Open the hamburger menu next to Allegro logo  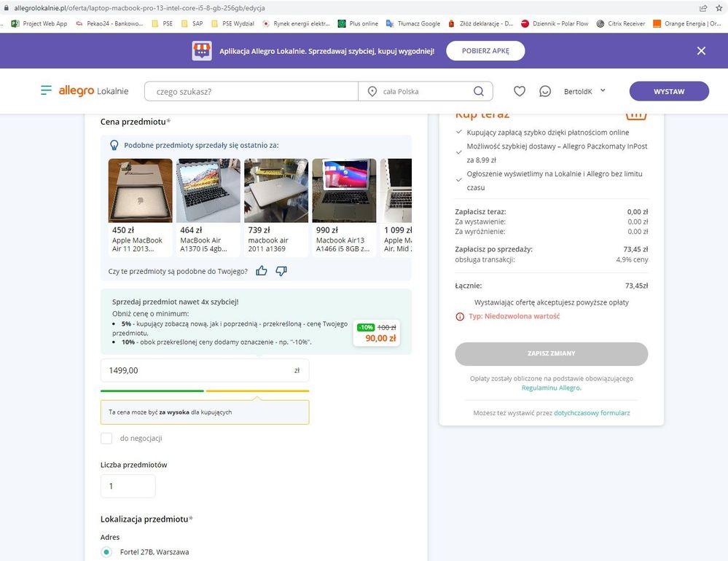(x=46, y=90)
